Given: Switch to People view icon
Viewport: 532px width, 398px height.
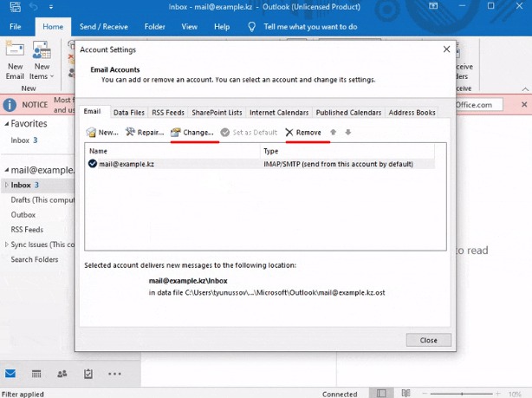Looking at the screenshot, I should coord(62,374).
